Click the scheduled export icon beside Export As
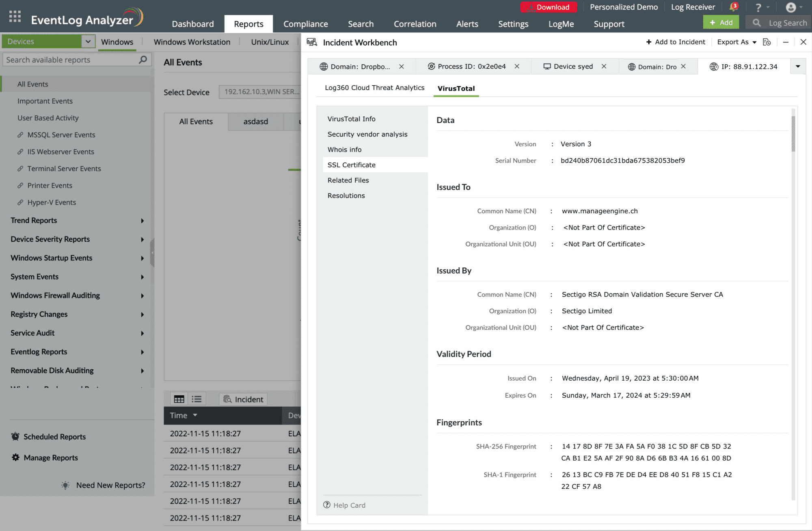The height and width of the screenshot is (531, 812). click(767, 42)
